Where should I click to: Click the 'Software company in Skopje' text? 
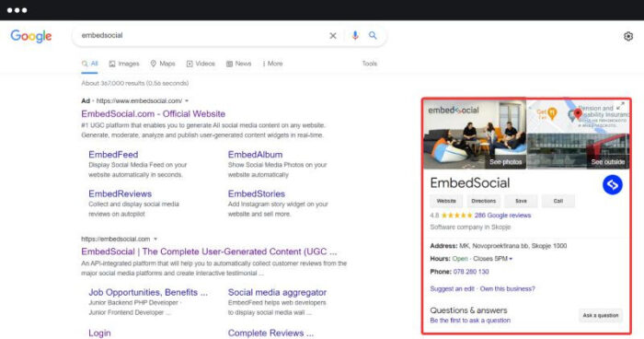point(470,228)
